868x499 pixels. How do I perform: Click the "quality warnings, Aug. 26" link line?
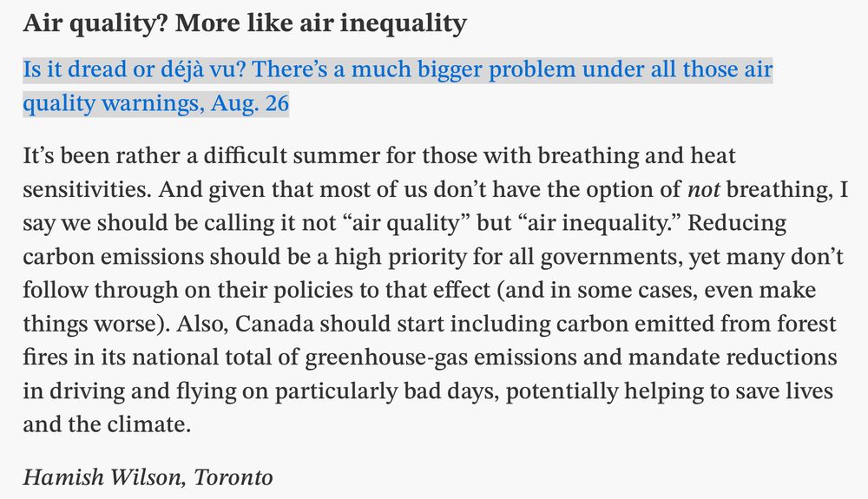point(156,103)
